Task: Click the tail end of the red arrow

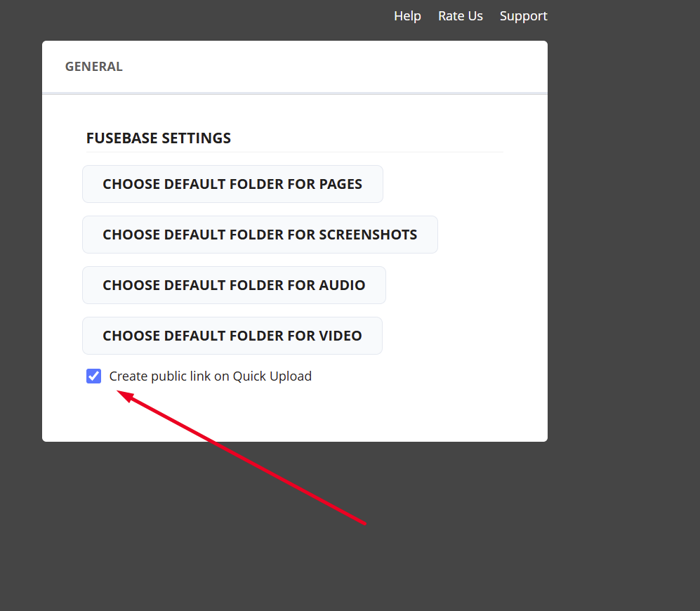Action: (x=364, y=523)
